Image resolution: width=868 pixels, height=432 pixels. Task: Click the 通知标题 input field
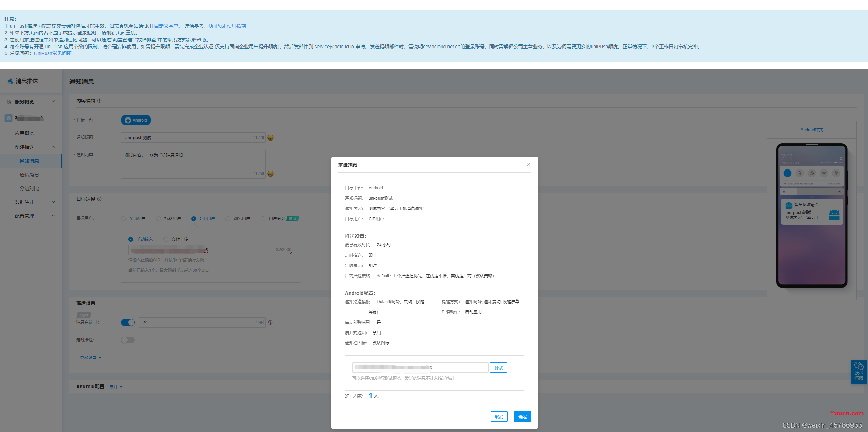[x=193, y=137]
